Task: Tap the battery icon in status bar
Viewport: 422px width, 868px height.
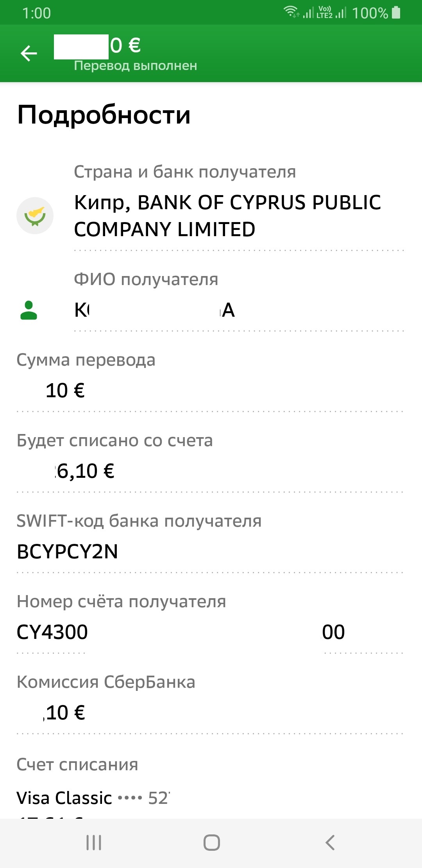Action: 396,13
